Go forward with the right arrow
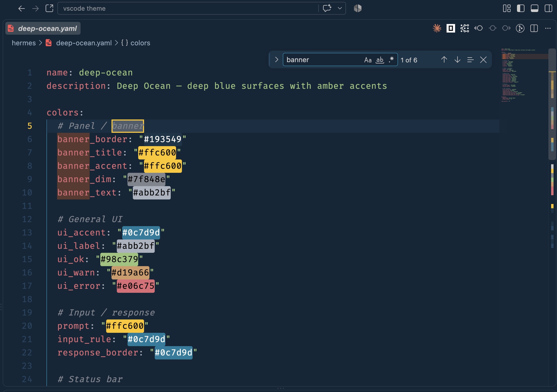 [35, 9]
